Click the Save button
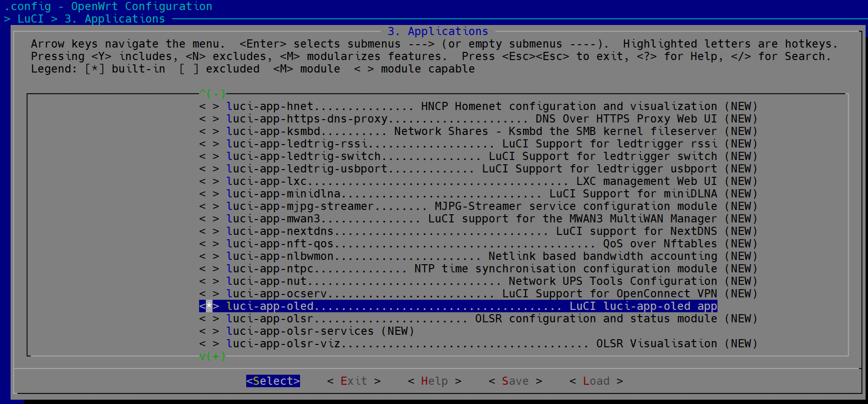This screenshot has height=404, width=868. [x=516, y=381]
